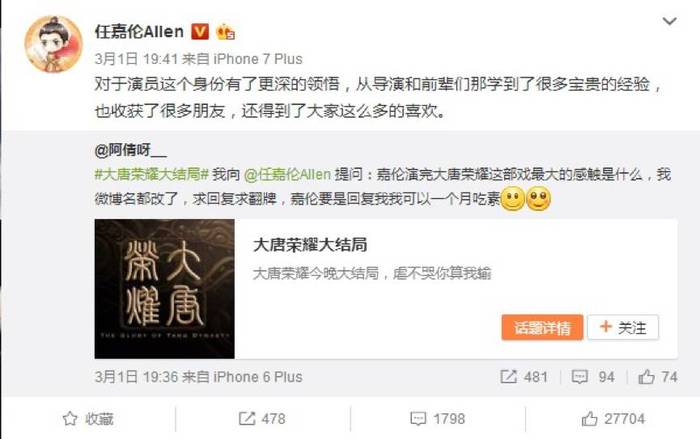
Task: Open @阿倩呀__ user profile link
Action: 130,151
